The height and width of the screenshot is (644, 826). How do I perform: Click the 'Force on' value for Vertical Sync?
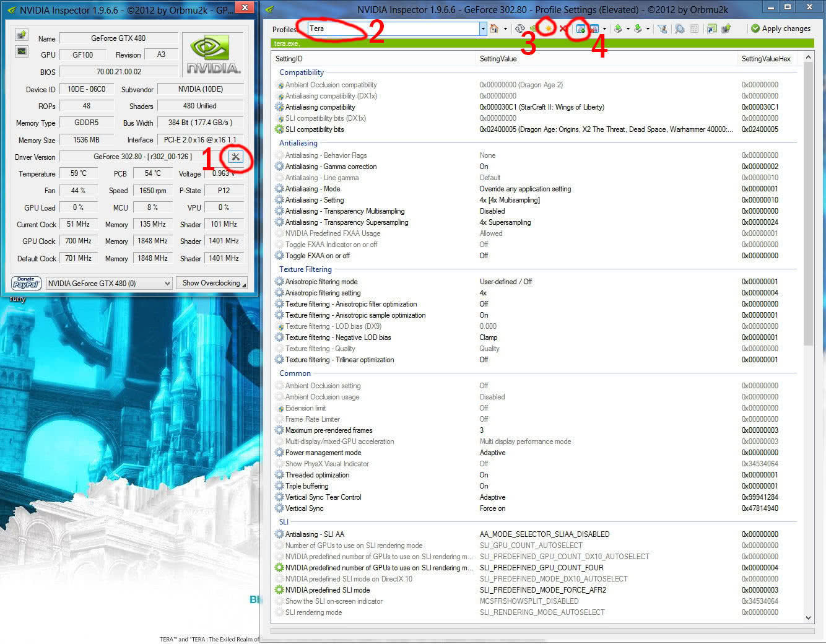tap(492, 508)
